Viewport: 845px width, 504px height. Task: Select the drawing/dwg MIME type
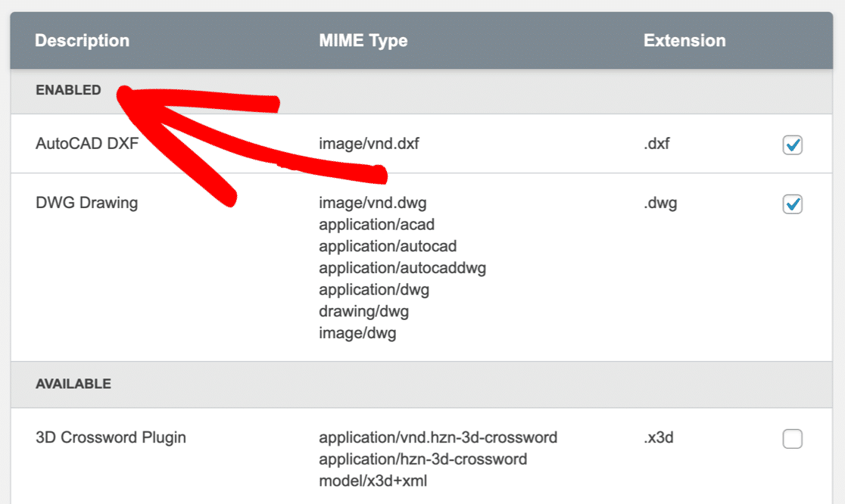[x=363, y=311]
